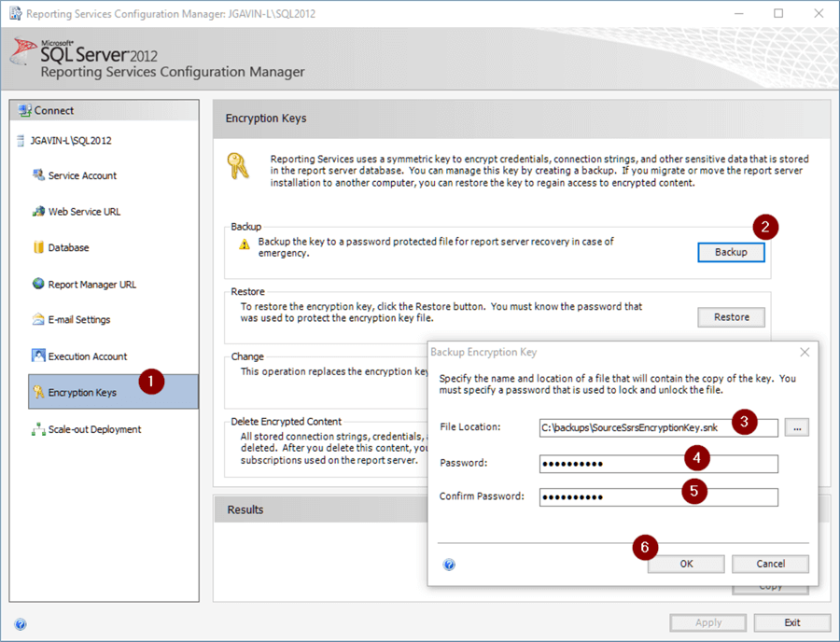Click the Backup button
840x642 pixels.
[731, 252]
